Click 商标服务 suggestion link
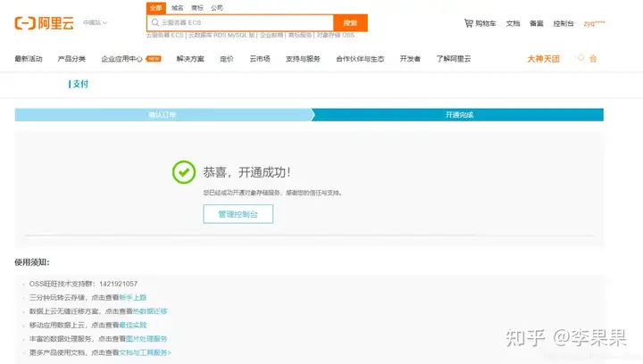Viewport: 643px width, 364px height. pyautogui.click(x=300, y=35)
